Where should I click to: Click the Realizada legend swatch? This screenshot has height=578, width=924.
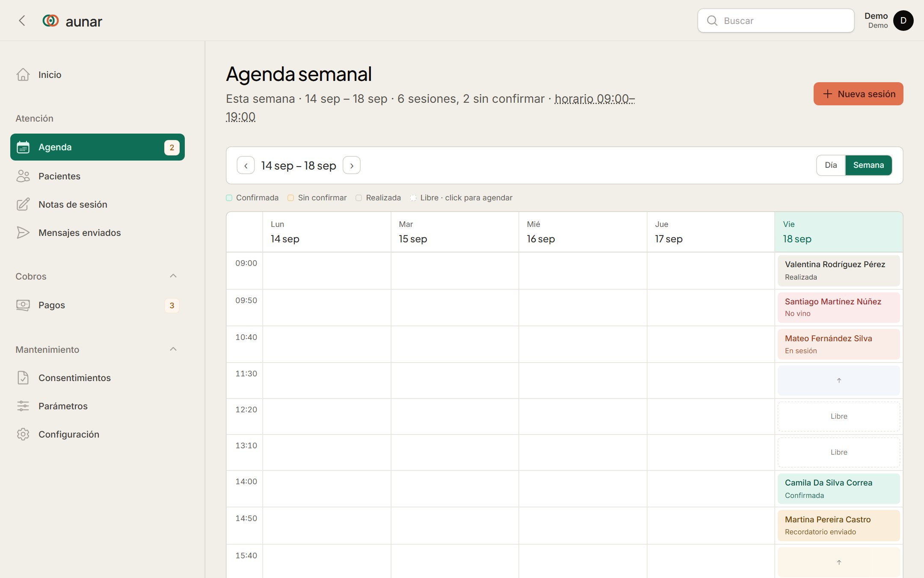[x=359, y=198]
